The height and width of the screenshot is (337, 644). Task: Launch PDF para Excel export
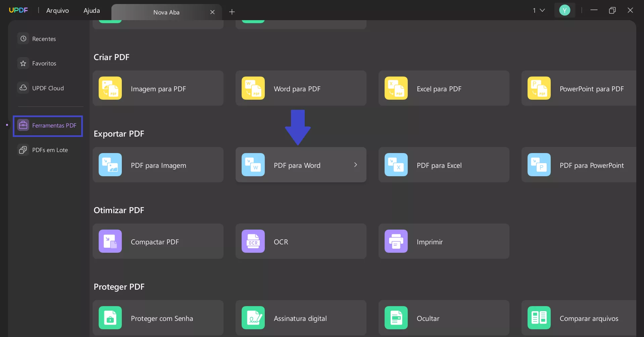tap(444, 165)
